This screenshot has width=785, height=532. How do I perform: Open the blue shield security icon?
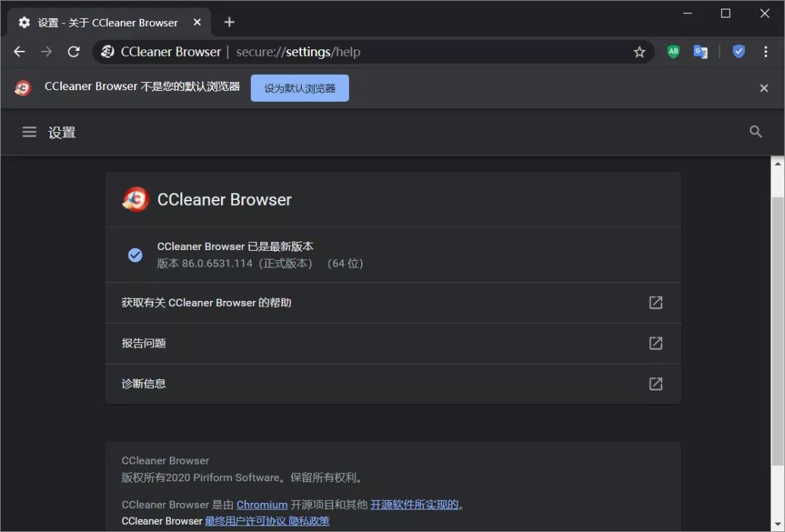tap(738, 52)
